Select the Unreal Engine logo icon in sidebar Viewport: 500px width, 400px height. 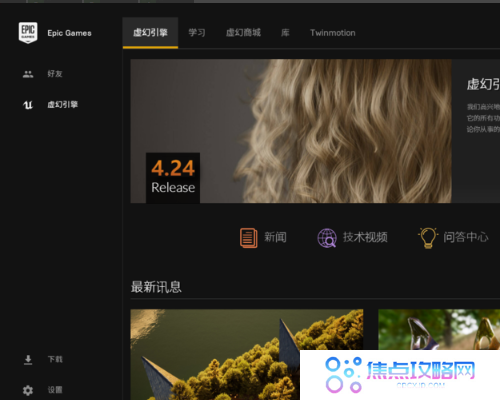point(28,105)
